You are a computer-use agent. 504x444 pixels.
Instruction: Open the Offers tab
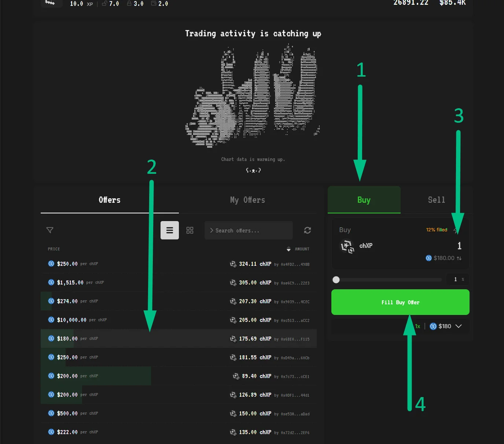110,200
